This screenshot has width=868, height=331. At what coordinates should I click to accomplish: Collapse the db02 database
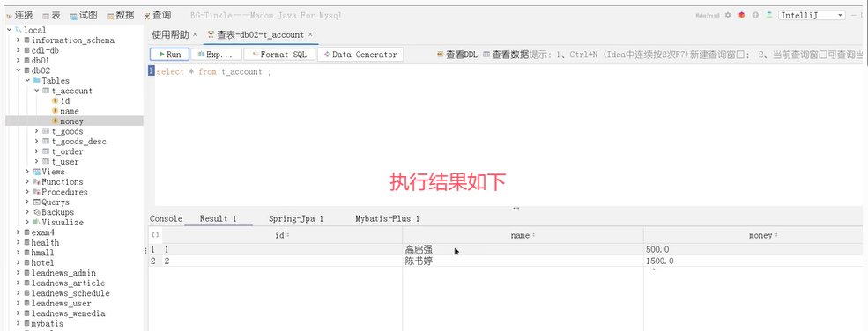[x=19, y=70]
